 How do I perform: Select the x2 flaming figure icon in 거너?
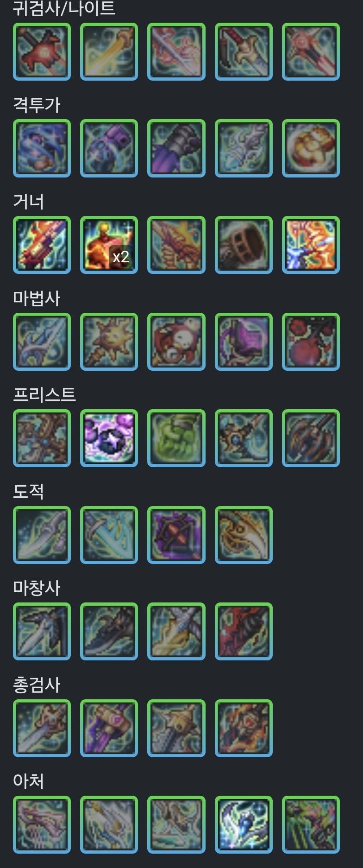tap(109, 245)
